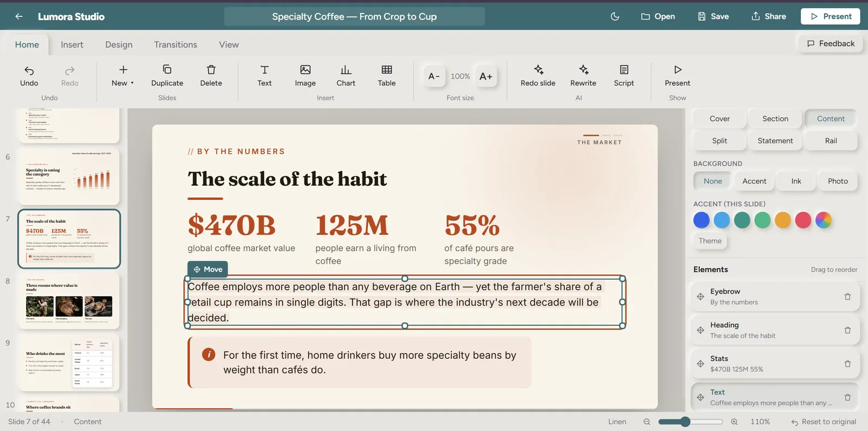868x431 pixels.
Task: Delete the Stats element via trash icon
Action: 847,364
